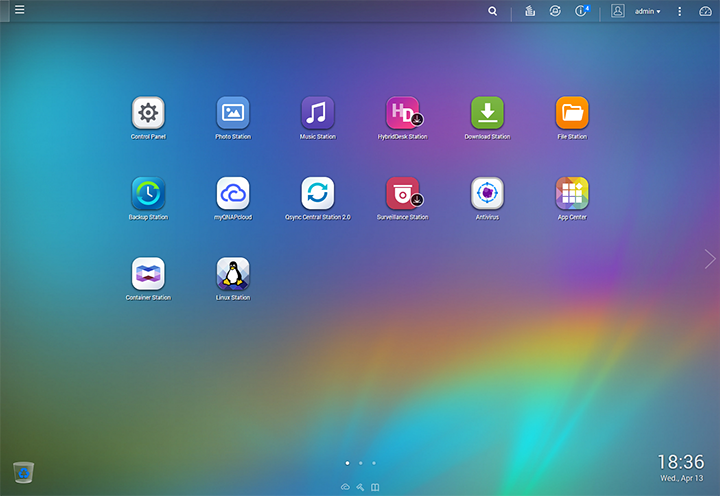Launch Linux Station
720x496 pixels.
coord(233,274)
